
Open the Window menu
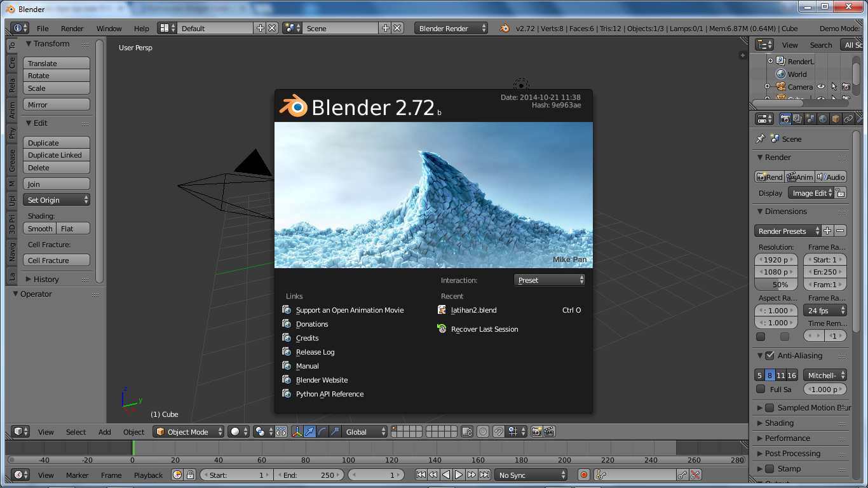point(109,29)
